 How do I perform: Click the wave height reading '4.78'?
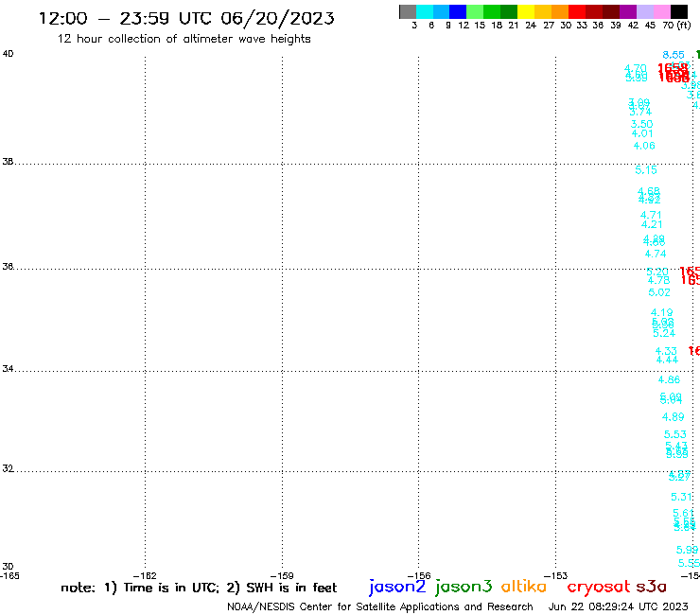point(658,280)
